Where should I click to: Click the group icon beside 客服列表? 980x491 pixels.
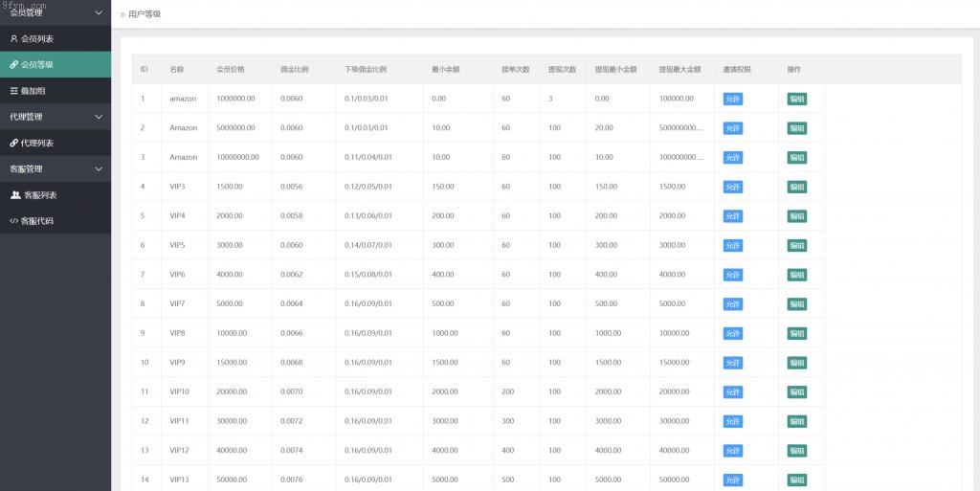click(15, 195)
